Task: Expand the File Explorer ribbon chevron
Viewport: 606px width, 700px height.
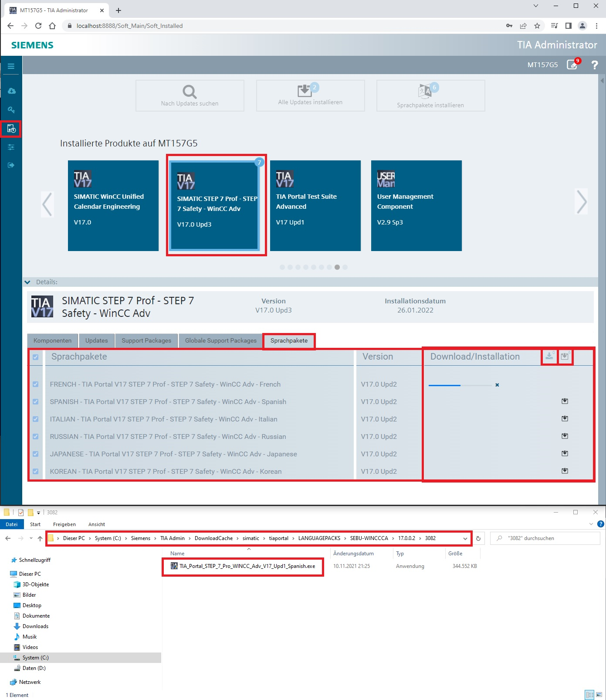Action: point(591,524)
